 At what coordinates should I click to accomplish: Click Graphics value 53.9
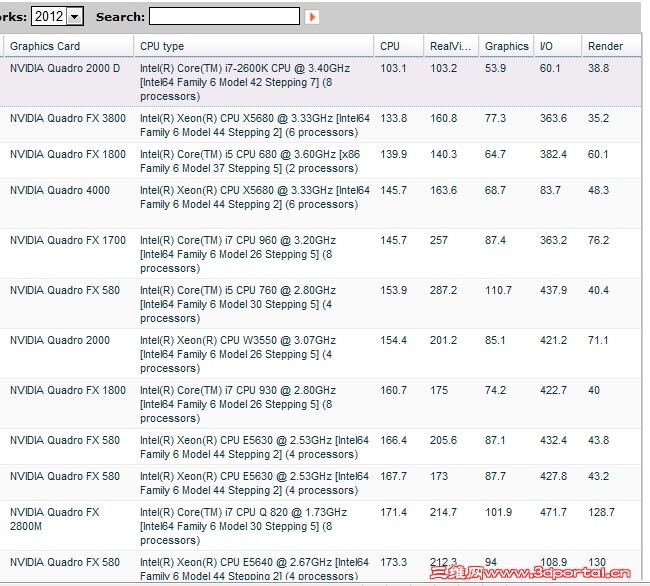[x=495, y=68]
